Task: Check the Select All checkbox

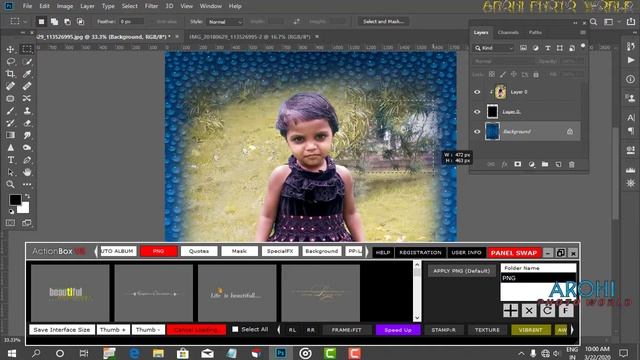Action: [235, 329]
